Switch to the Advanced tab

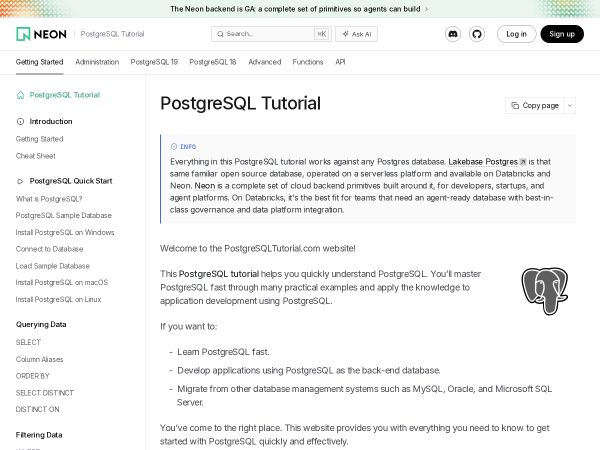coord(265,62)
